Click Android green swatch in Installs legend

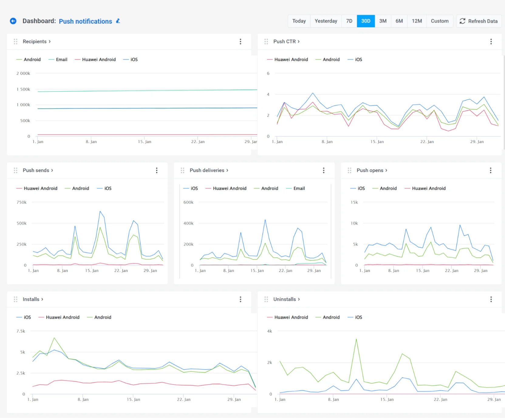[x=90, y=317]
